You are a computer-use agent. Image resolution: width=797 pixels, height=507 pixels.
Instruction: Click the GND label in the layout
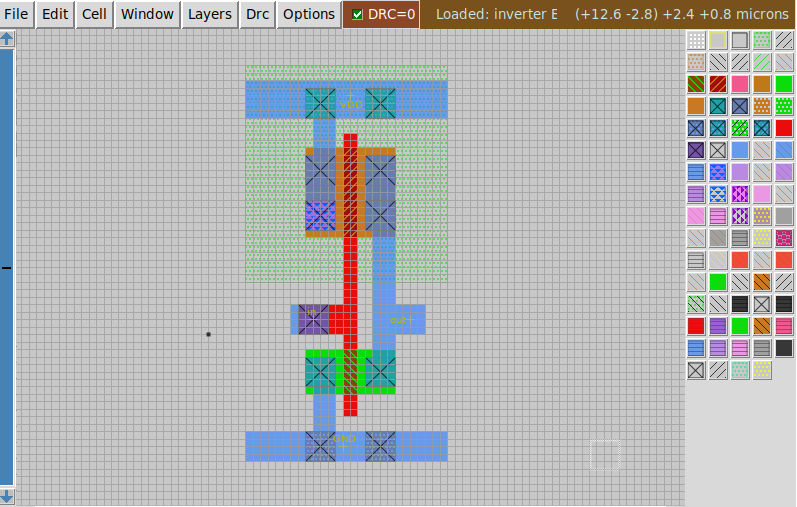[344, 438]
